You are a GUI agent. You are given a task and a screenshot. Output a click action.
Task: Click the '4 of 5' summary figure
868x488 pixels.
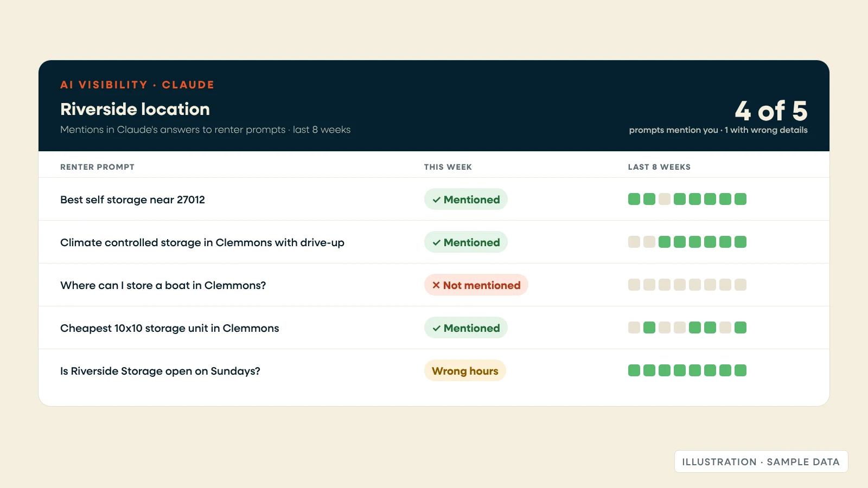[x=771, y=111]
